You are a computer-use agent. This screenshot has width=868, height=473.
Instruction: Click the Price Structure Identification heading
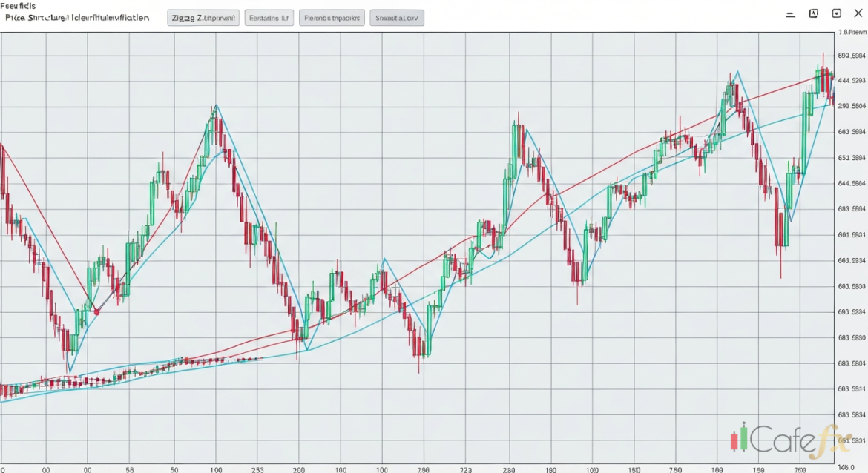76,19
